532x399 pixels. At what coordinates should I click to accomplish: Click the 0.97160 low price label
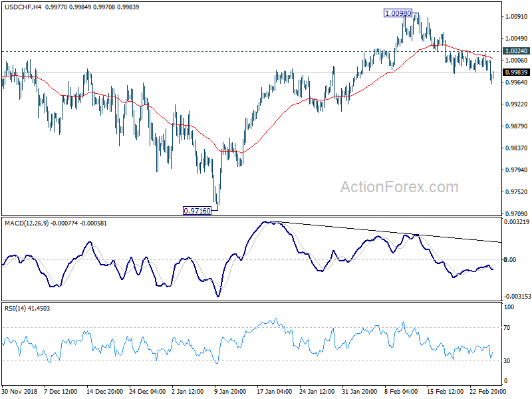(197, 211)
